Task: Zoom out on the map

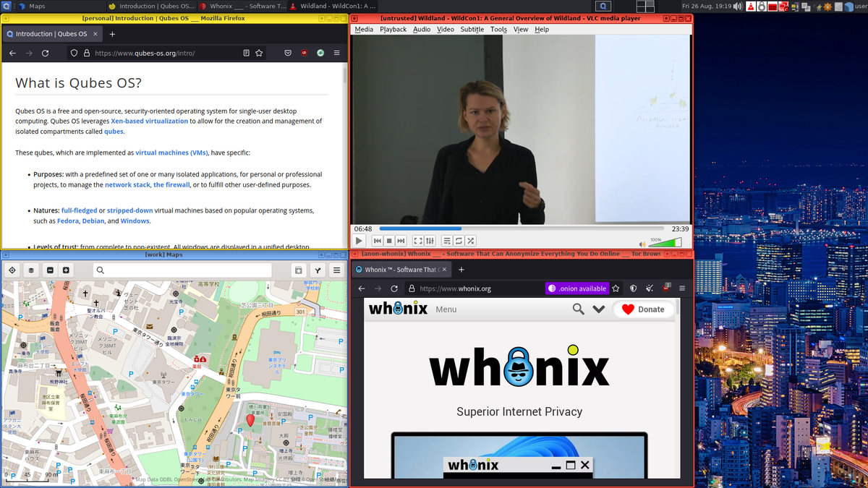Action: pos(50,270)
